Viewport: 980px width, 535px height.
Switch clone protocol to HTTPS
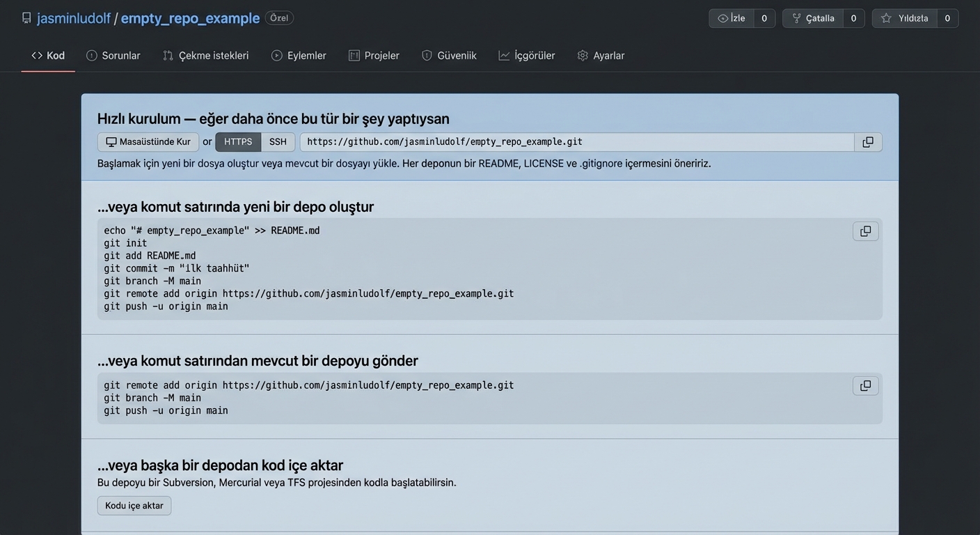point(238,142)
